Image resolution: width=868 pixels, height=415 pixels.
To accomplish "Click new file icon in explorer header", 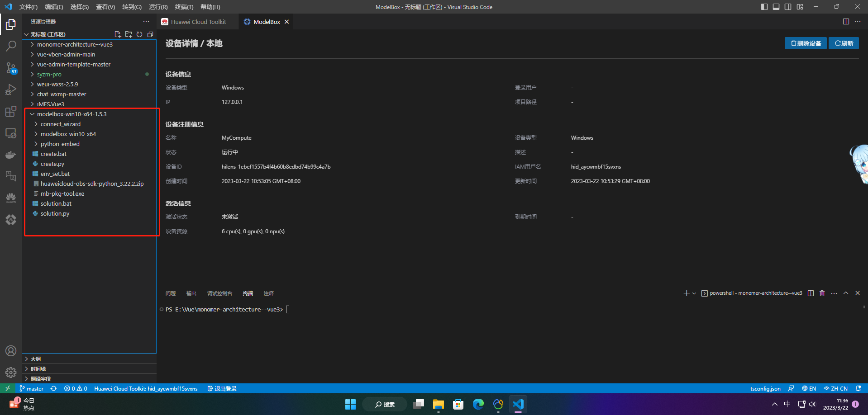I will click(x=118, y=34).
